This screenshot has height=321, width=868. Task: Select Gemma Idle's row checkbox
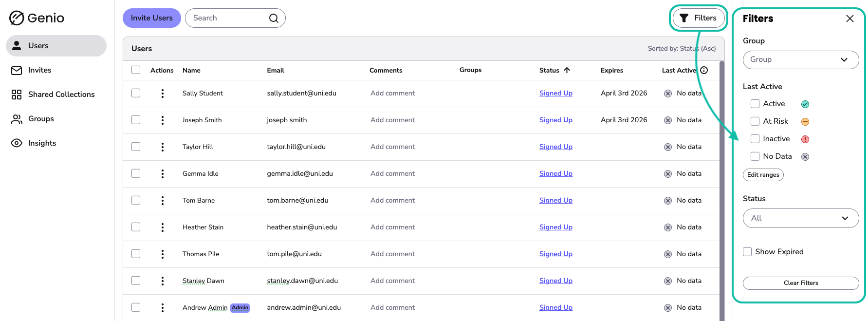point(136,173)
